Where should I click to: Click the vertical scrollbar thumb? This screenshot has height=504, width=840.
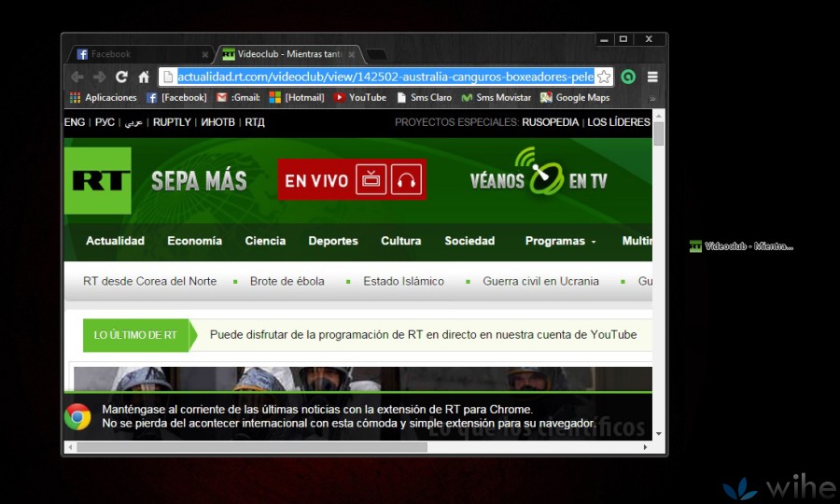coord(658,133)
